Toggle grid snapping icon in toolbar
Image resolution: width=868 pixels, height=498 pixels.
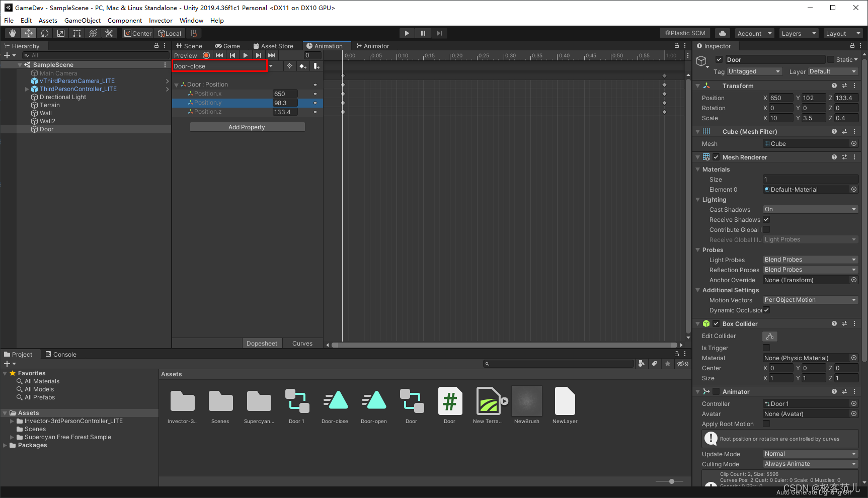click(194, 33)
